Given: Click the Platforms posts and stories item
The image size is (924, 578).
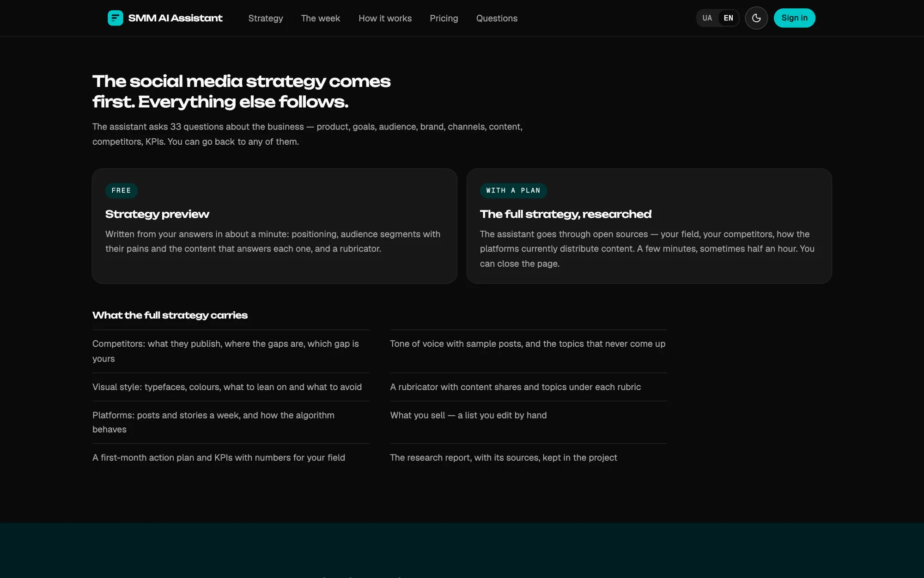Looking at the screenshot, I should (x=213, y=422).
